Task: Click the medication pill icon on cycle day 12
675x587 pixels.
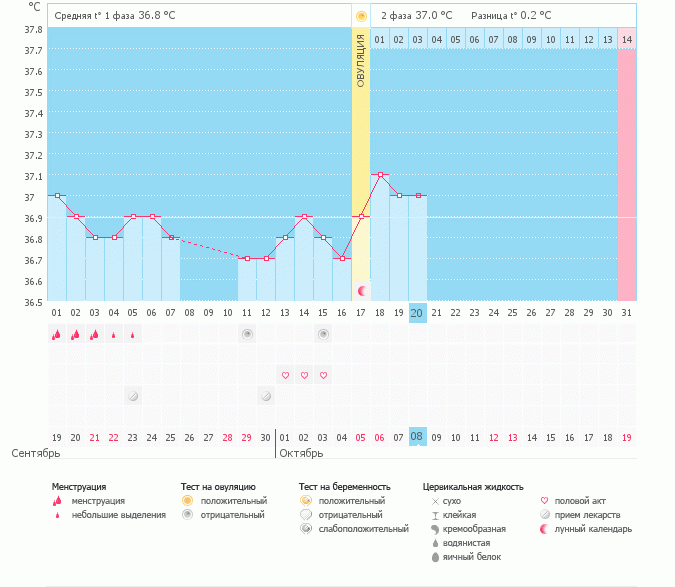Action: pyautogui.click(x=265, y=396)
